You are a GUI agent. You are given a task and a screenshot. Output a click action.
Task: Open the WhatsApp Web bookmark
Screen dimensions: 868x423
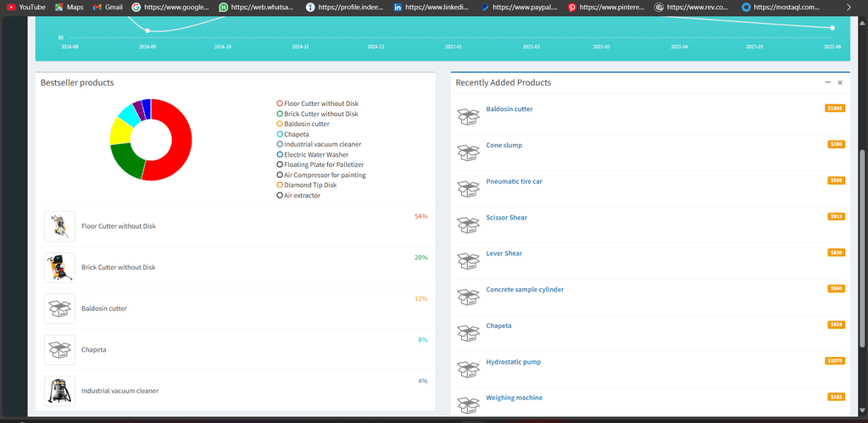point(258,7)
